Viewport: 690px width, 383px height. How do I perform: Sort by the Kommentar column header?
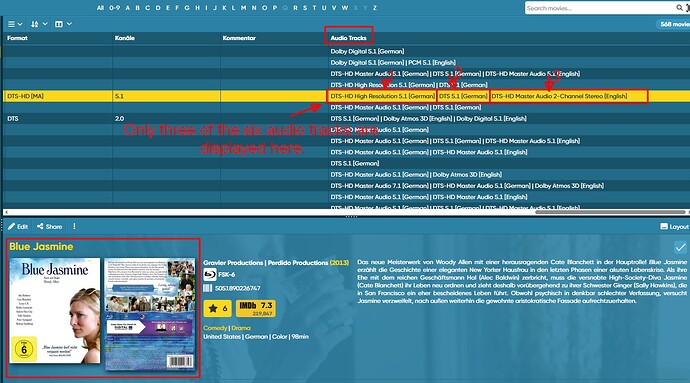pos(239,38)
